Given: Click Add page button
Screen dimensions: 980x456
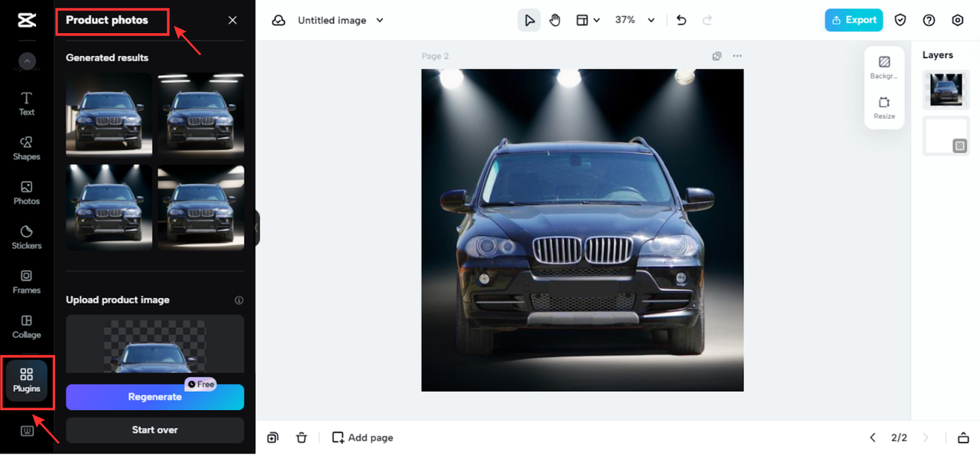Looking at the screenshot, I should pos(363,438).
